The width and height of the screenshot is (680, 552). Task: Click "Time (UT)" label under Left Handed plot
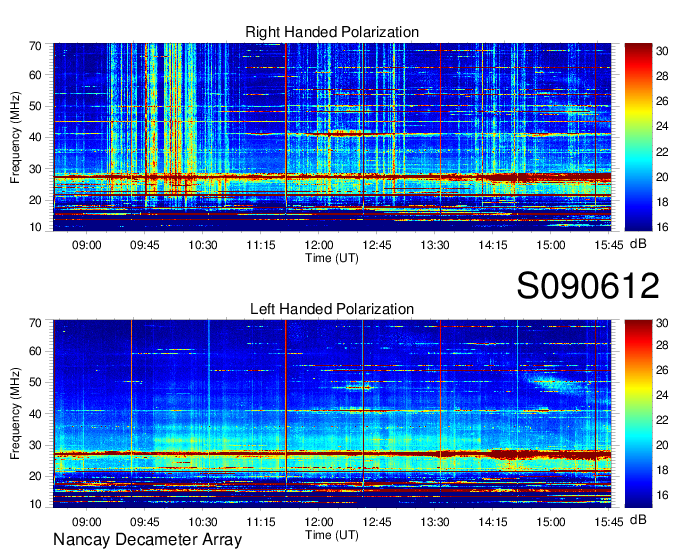(332, 535)
